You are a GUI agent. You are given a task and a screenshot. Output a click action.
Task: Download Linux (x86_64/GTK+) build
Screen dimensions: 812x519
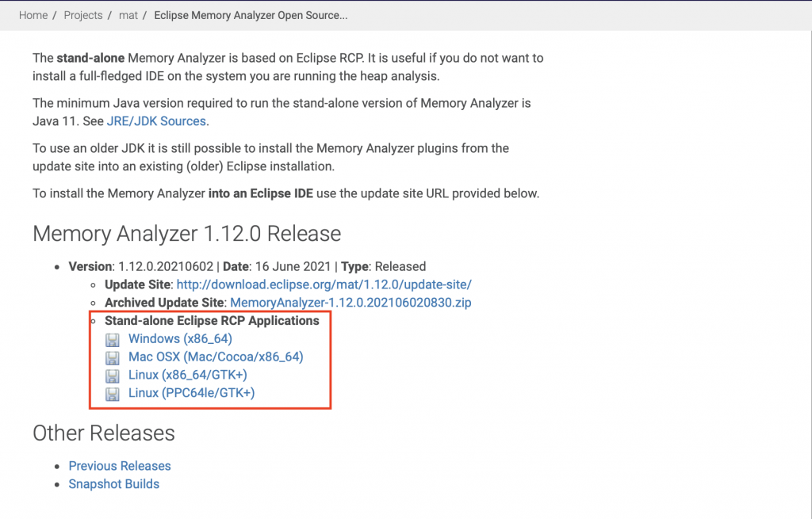(x=187, y=375)
